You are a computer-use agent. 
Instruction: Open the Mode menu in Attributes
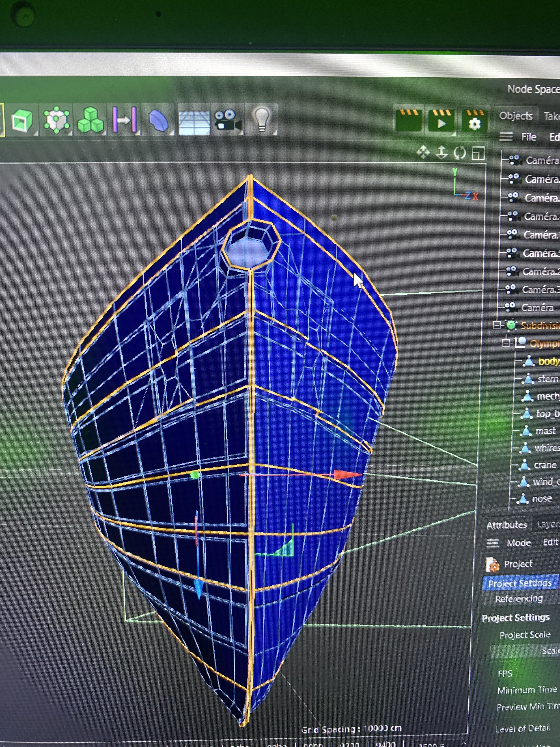click(x=519, y=543)
